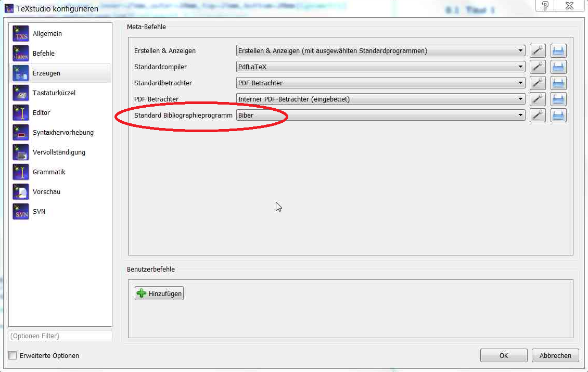The height and width of the screenshot is (372, 588).
Task: Click the SVN sidebar icon
Action: [21, 212]
